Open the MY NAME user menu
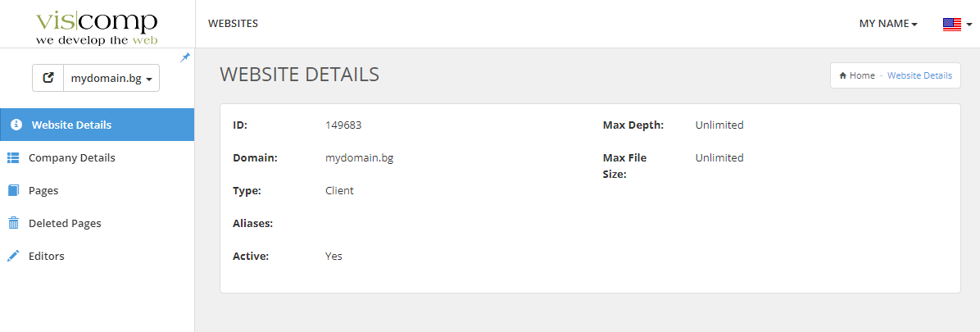Viewport: 980px width, 332px height. (887, 24)
